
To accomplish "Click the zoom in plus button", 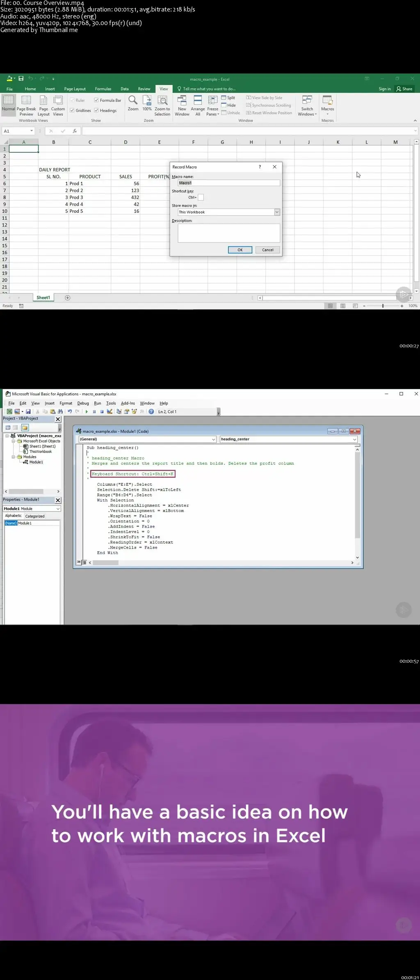I will point(402,306).
